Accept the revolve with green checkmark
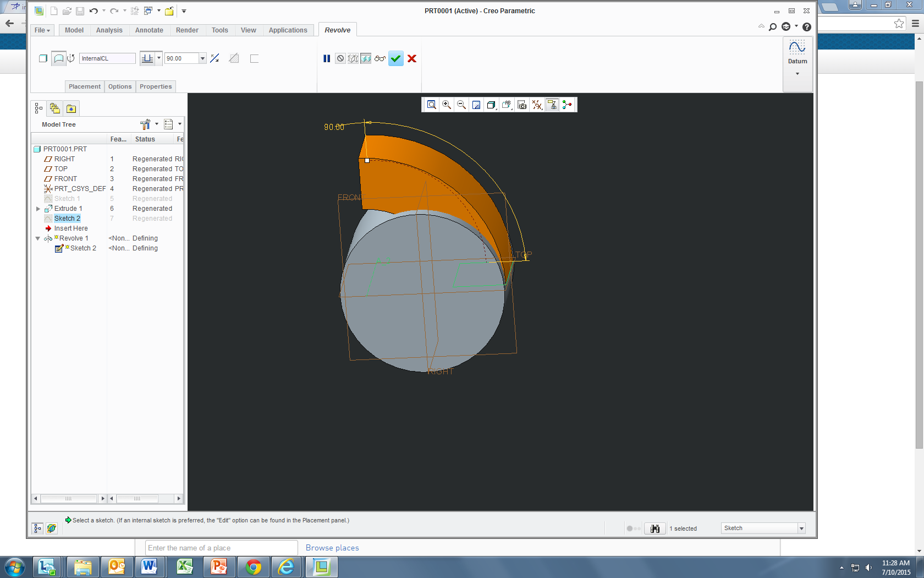The height and width of the screenshot is (578, 924). (396, 58)
